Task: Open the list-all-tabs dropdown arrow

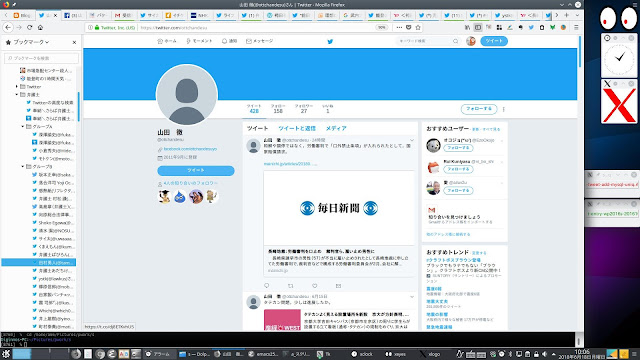Action: (x=577, y=15)
